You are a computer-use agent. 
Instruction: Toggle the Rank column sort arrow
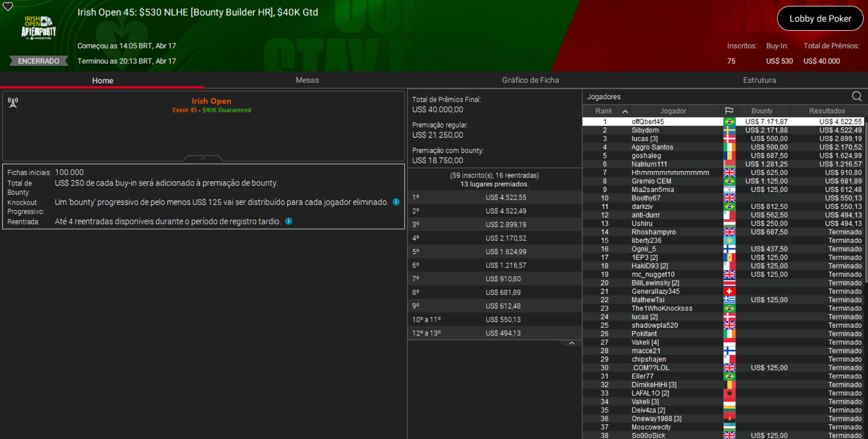[625, 110]
